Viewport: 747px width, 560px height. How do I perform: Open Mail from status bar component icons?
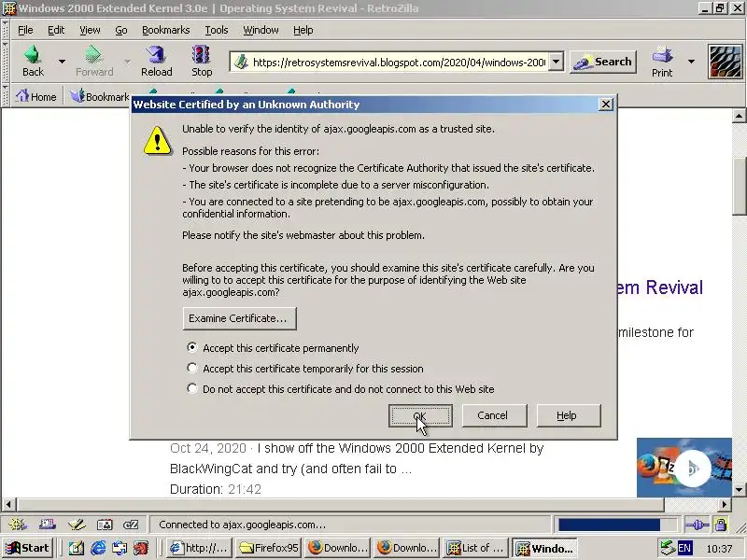(x=48, y=525)
